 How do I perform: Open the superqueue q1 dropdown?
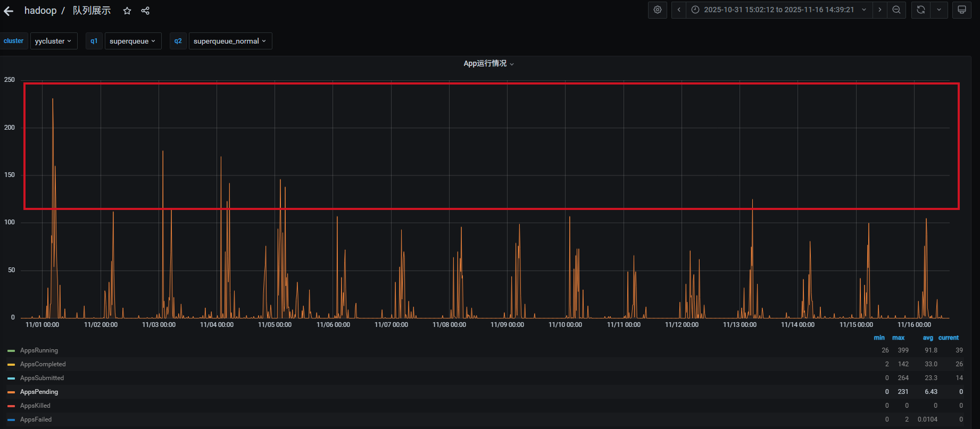(x=132, y=41)
